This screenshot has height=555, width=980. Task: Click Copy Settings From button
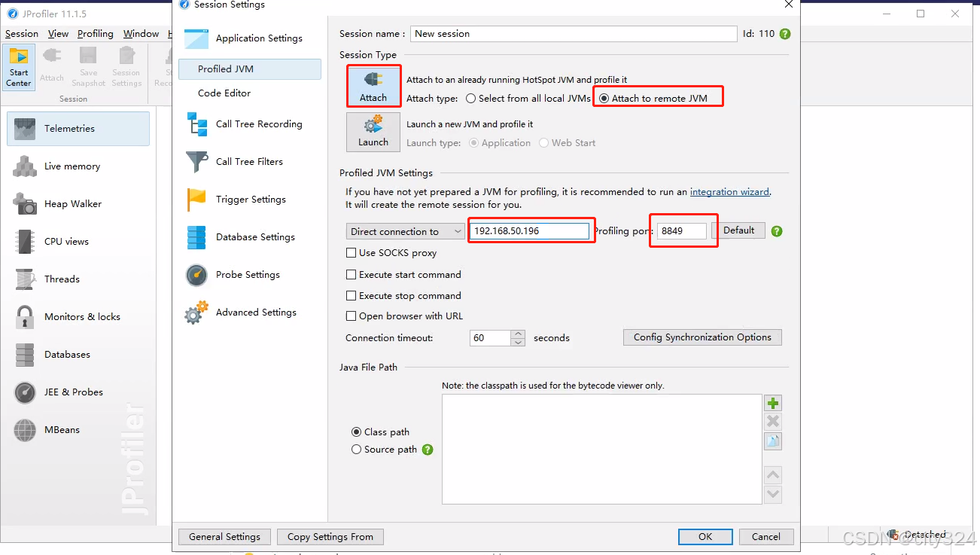(330, 537)
